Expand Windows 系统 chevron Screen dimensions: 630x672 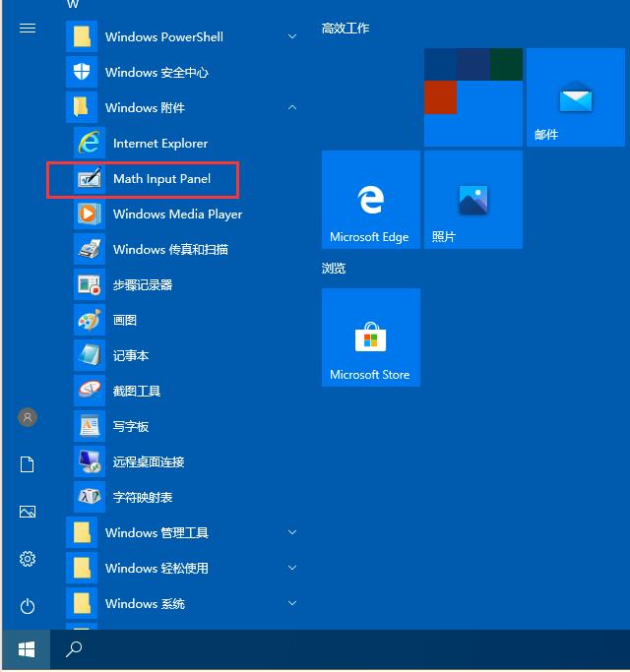coord(292,603)
